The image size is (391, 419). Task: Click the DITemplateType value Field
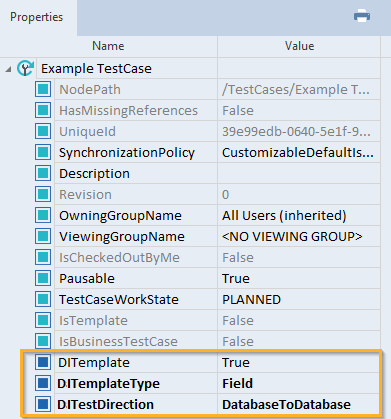tap(237, 383)
